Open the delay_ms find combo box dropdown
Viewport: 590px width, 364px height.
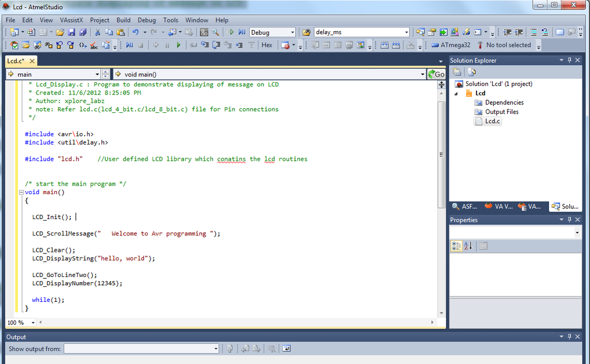pyautogui.click(x=406, y=32)
